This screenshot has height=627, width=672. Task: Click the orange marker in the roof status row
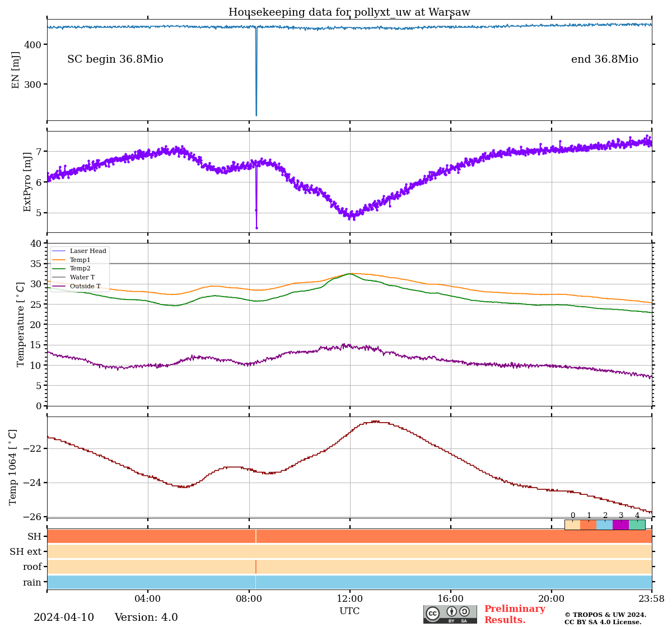click(x=256, y=567)
